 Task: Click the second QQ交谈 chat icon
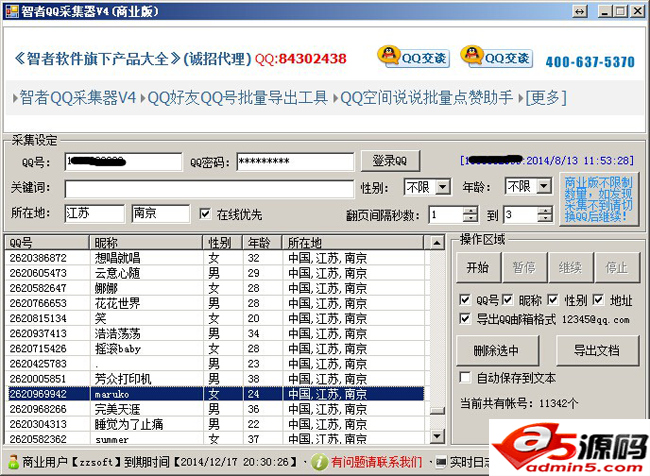pyautogui.click(x=497, y=57)
